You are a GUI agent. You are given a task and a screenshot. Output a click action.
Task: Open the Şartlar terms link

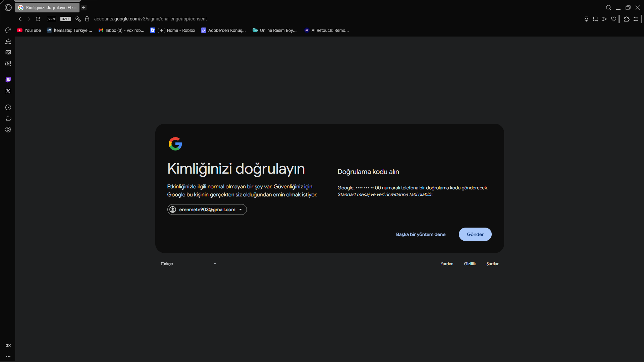492,264
